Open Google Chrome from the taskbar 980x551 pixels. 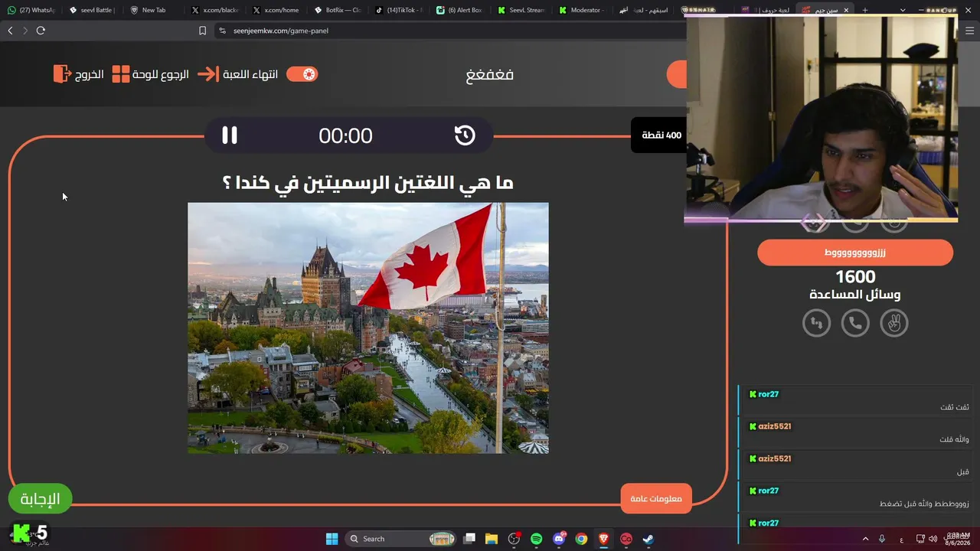click(x=581, y=539)
